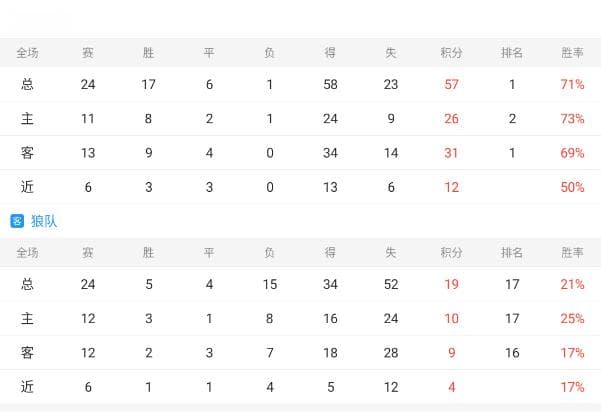Click the blue 客 away-team badge icon
Screen dimensions: 601x412
tap(17, 221)
